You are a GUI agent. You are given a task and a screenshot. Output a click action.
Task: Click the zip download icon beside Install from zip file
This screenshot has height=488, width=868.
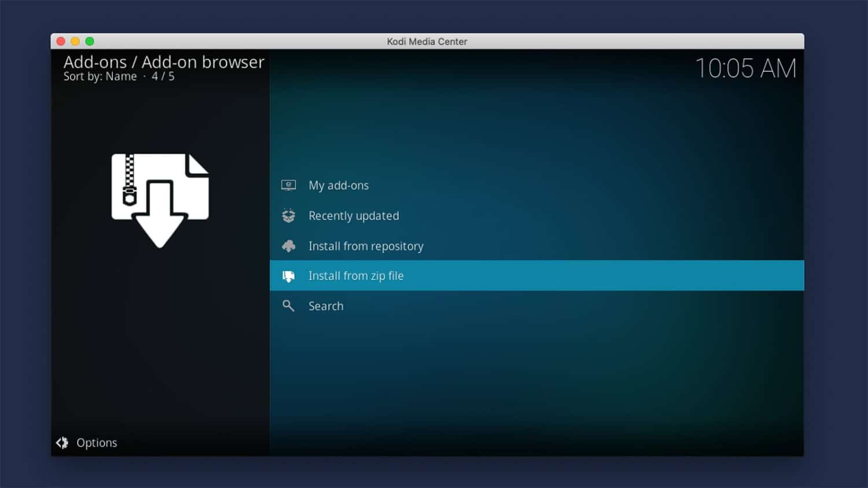click(288, 276)
